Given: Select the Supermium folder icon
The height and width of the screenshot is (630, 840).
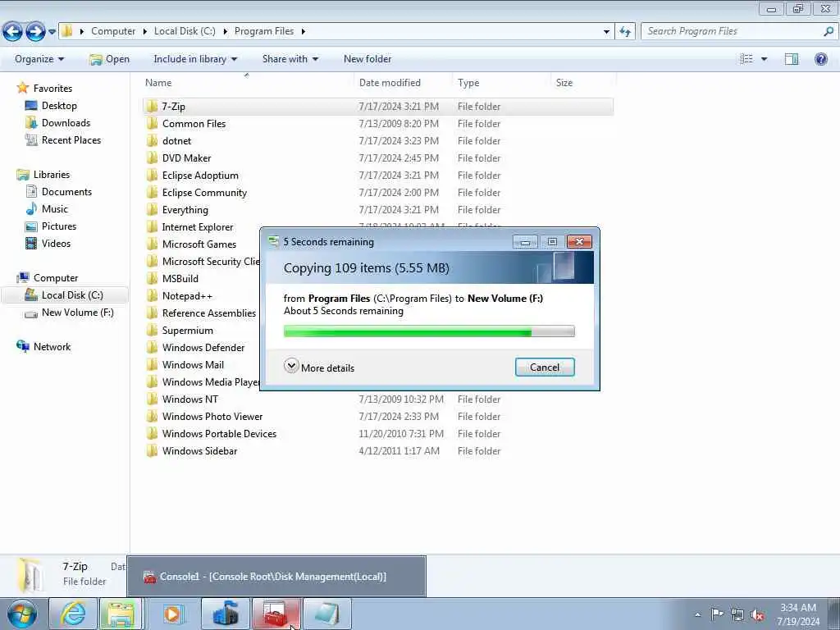Looking at the screenshot, I should (152, 330).
